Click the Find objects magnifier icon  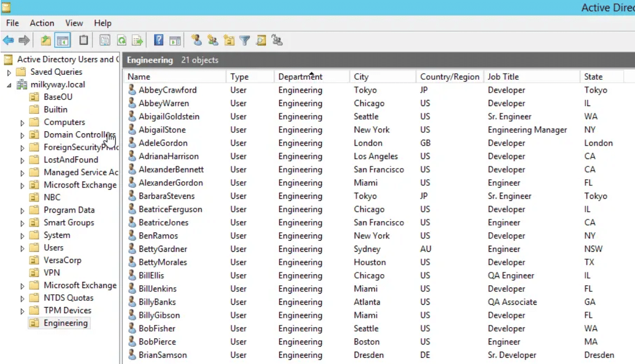[261, 40]
